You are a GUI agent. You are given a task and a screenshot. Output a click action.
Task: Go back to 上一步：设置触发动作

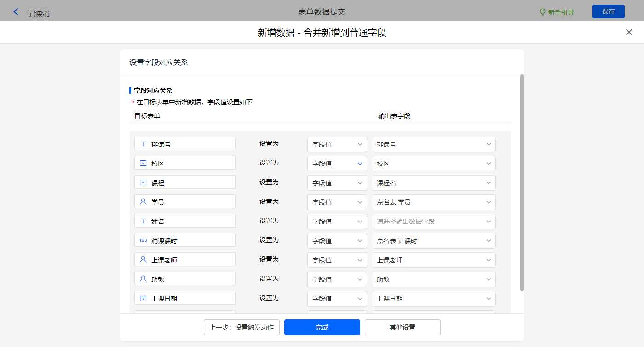(241, 327)
